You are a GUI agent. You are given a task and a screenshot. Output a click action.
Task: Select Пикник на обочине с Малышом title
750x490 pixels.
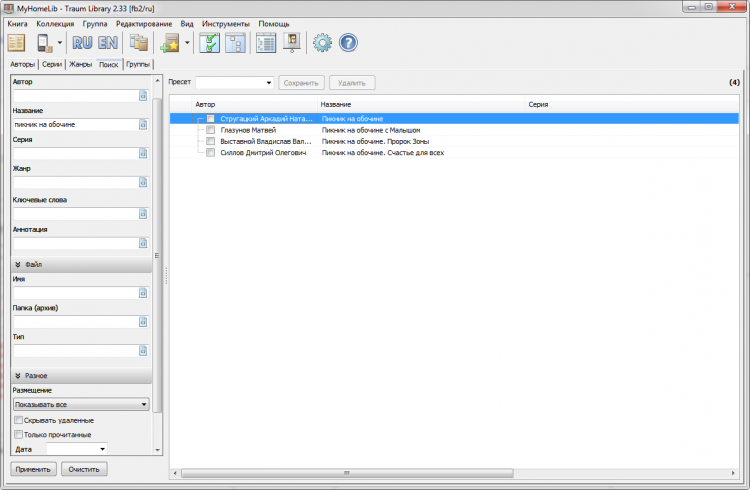point(371,130)
